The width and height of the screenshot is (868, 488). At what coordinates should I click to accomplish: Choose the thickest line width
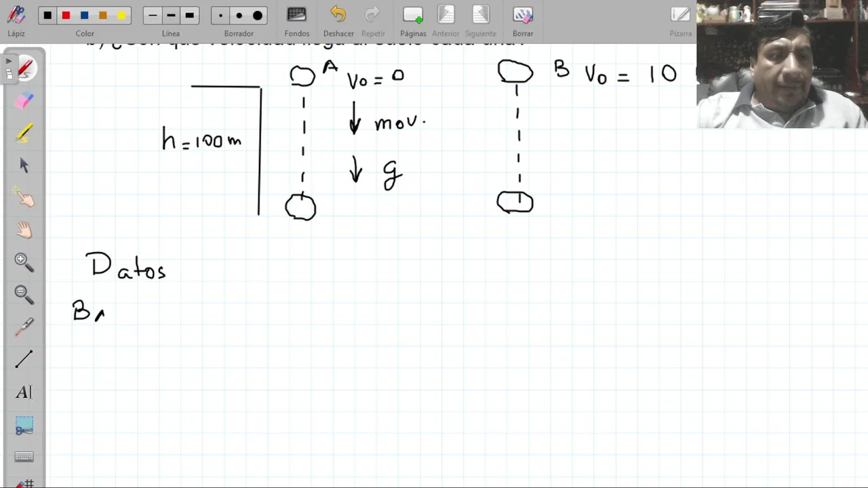[x=189, y=16]
